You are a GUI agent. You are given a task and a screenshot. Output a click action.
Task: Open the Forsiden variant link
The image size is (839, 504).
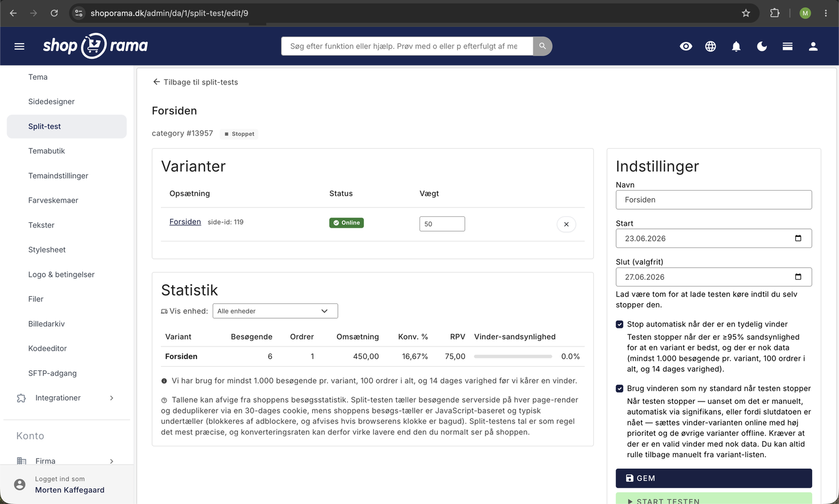tap(185, 222)
